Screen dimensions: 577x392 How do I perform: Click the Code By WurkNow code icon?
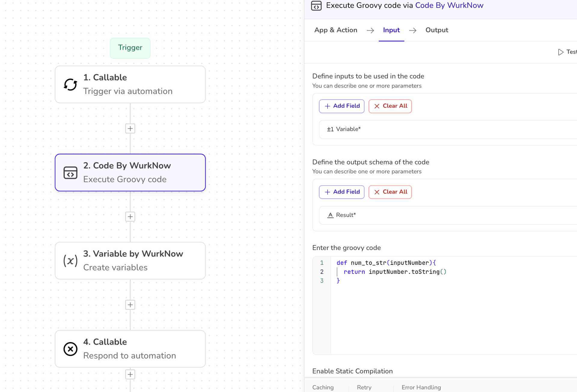(x=70, y=173)
